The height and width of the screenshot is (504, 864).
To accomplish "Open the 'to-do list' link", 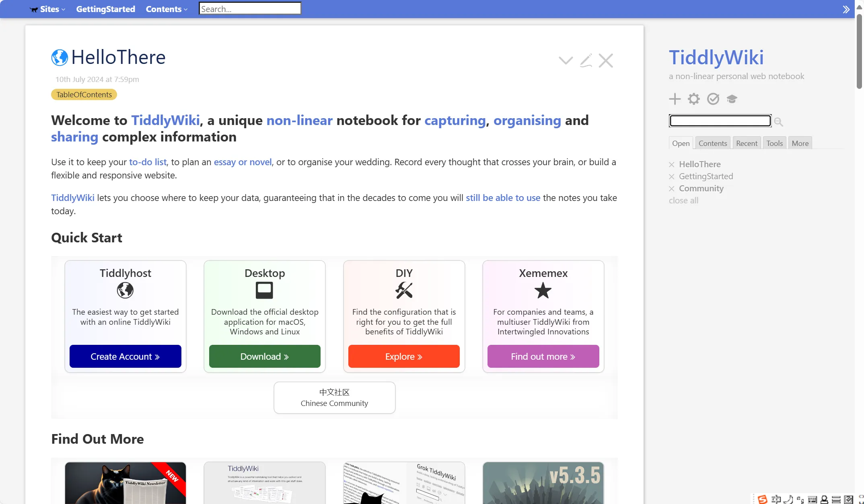I will (148, 162).
